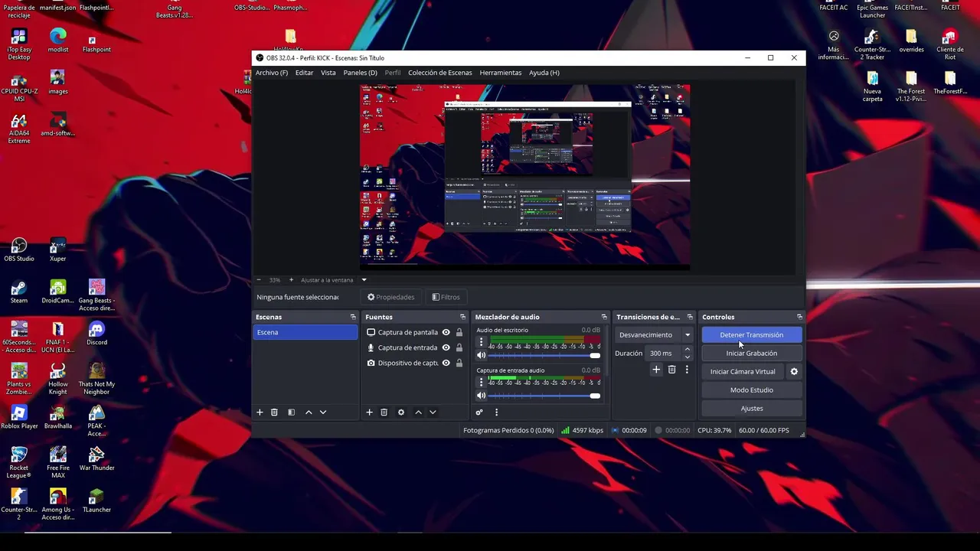Open scene filters icon in Escenas panel
The width and height of the screenshot is (980, 551).
pos(291,412)
